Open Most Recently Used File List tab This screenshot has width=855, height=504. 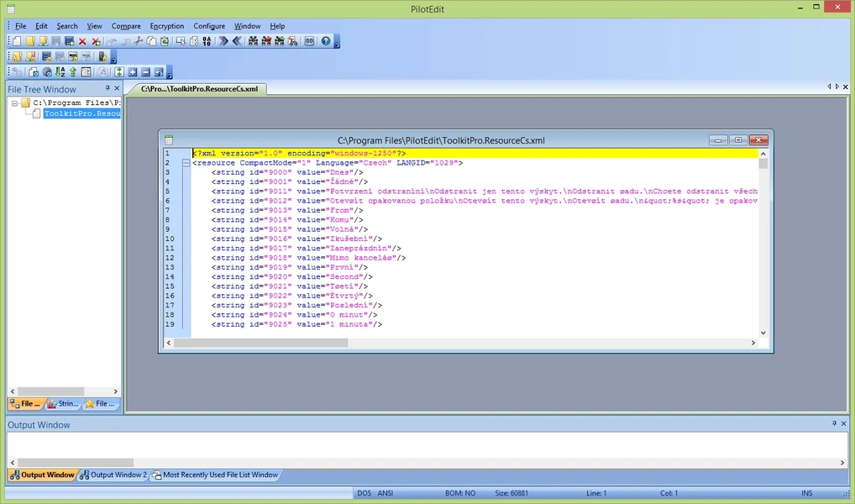215,475
